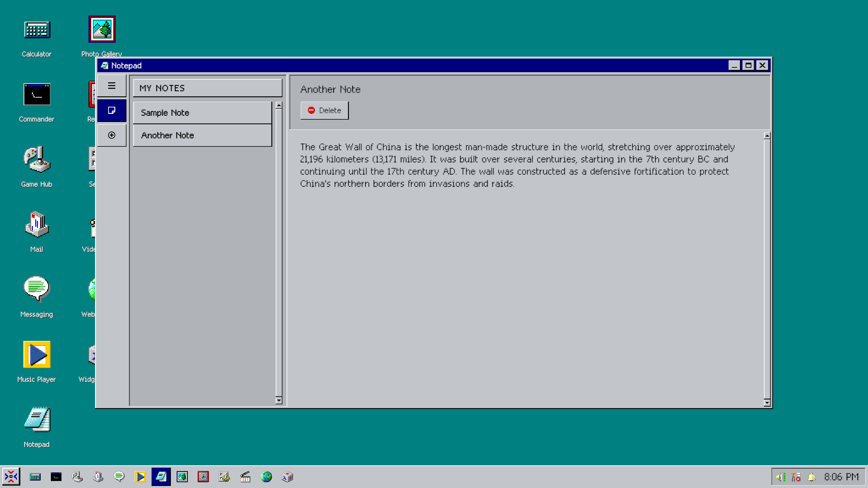
Task: Click inside the note text area
Action: coord(526,271)
